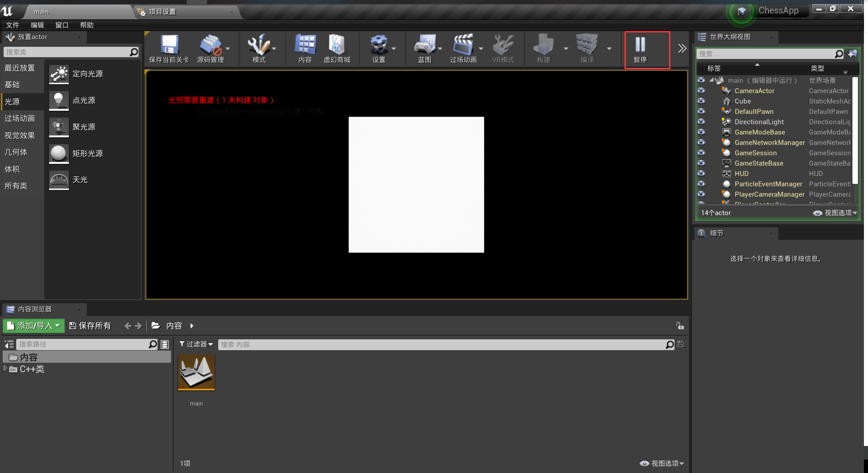
Task: Open the Source Control (源码管理) toolbar icon
Action: pos(210,45)
